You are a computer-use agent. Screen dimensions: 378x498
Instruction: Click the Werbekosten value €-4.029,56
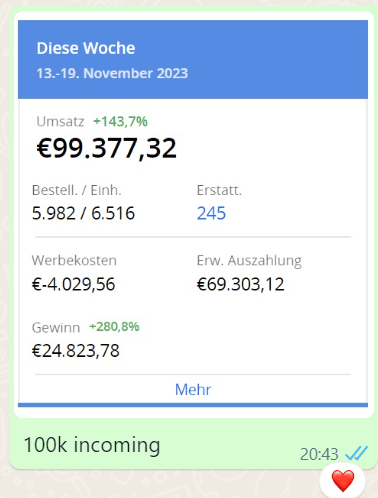[x=73, y=284]
